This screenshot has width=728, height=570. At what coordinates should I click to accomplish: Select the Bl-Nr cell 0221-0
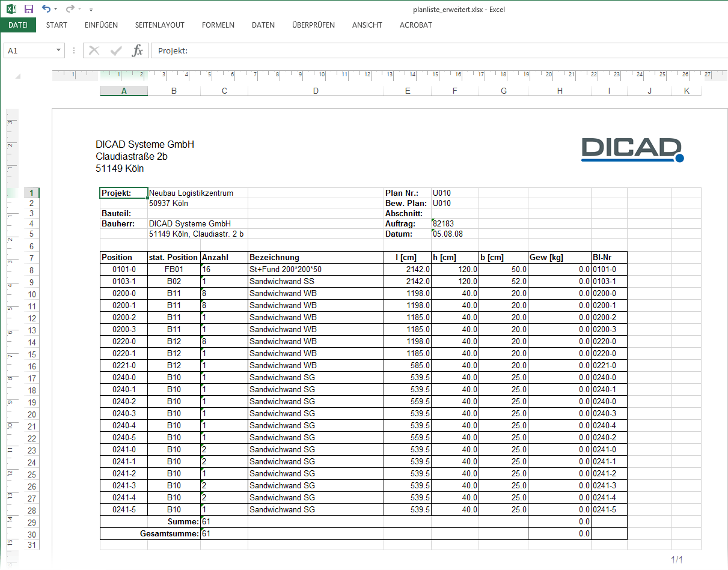[609, 365]
